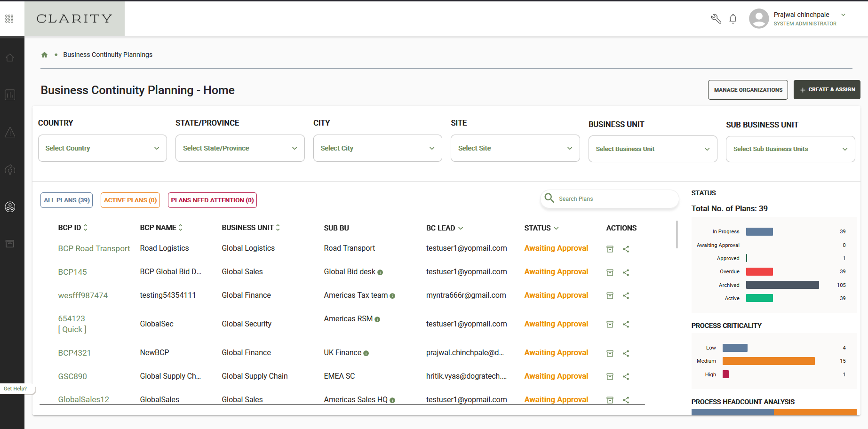Sort the table by BUSINESS UNIT

278,228
